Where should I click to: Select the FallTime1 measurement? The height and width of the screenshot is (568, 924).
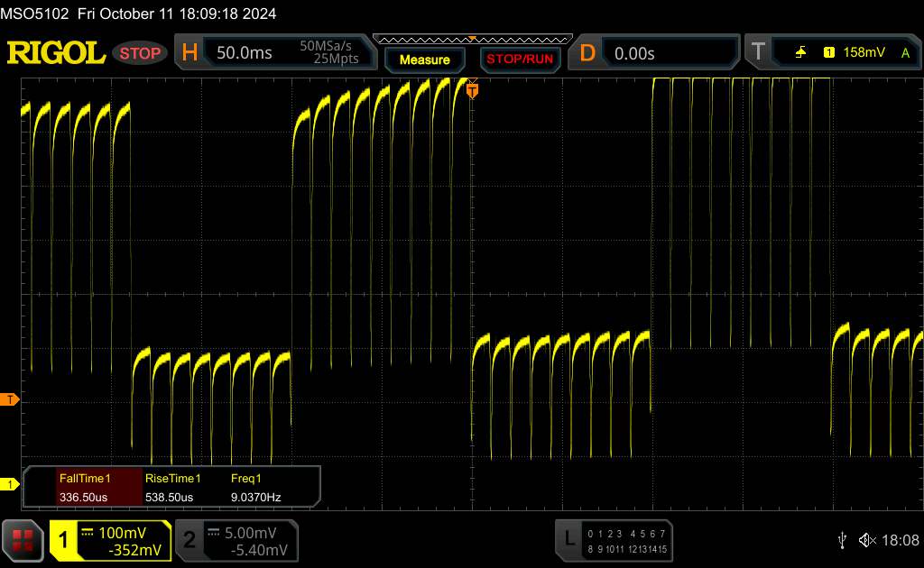(85, 478)
